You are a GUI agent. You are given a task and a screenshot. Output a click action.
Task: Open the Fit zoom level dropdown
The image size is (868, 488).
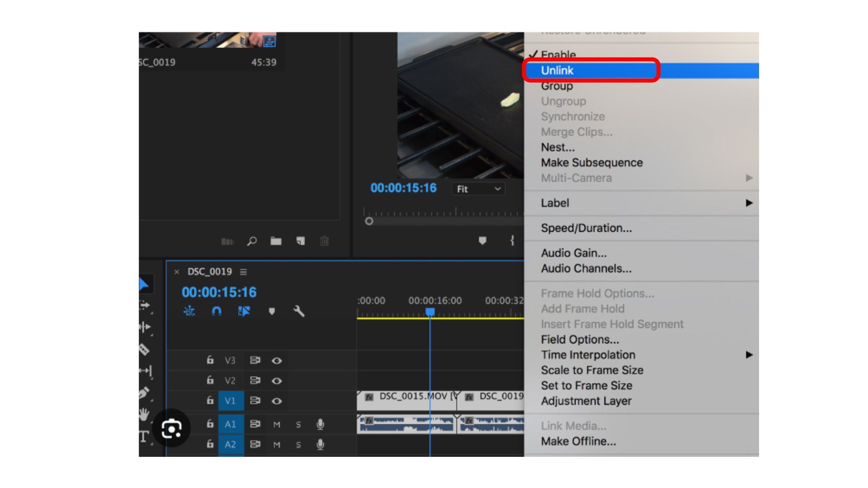(x=477, y=189)
